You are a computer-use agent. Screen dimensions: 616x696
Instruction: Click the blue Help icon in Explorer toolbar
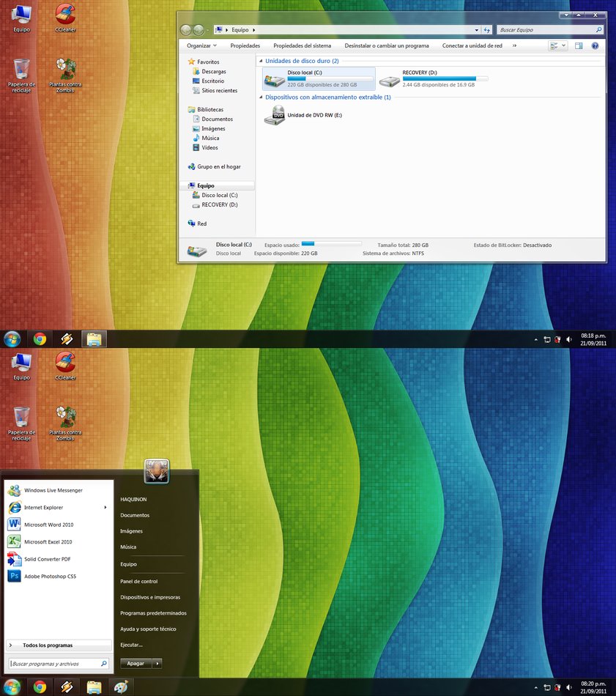pos(595,45)
